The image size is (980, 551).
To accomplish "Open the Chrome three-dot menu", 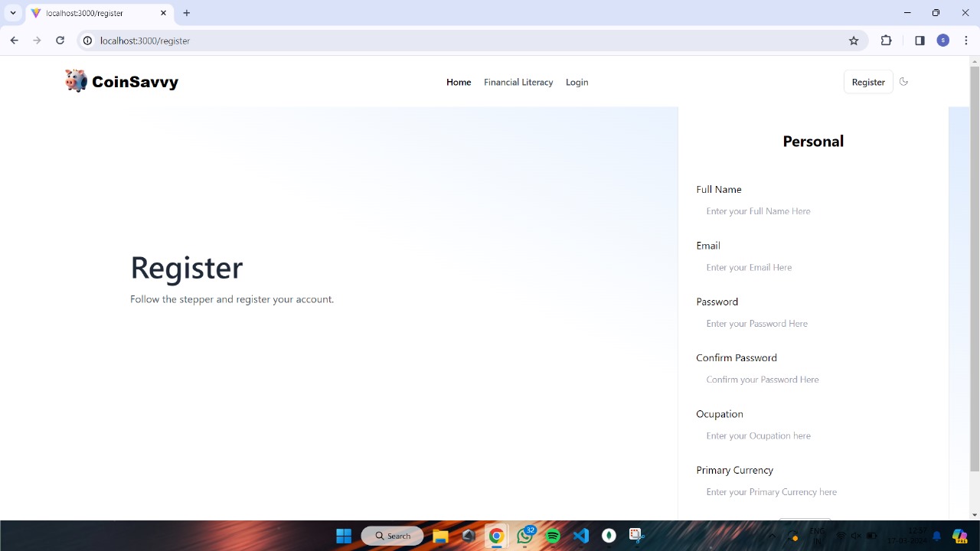I will [x=966, y=41].
